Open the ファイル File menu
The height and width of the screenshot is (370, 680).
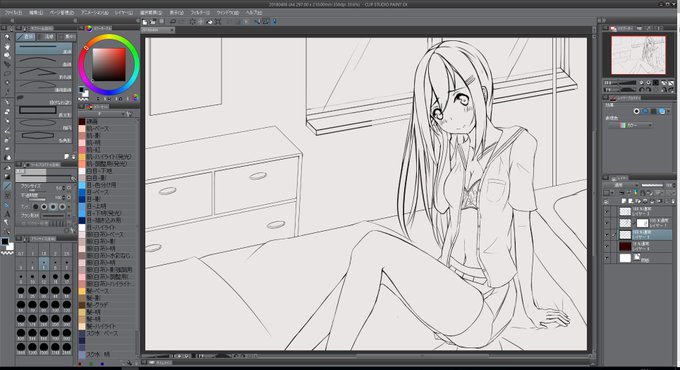click(13, 13)
